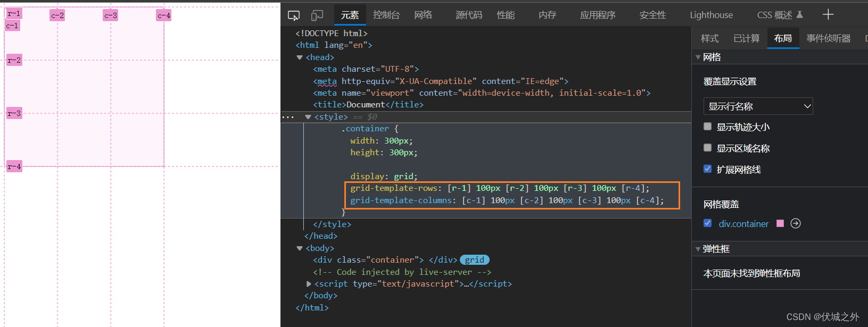Screen dimensions: 868x327
Task: Open the Event Listeners (事件侦听器) tab
Action: click(828, 38)
